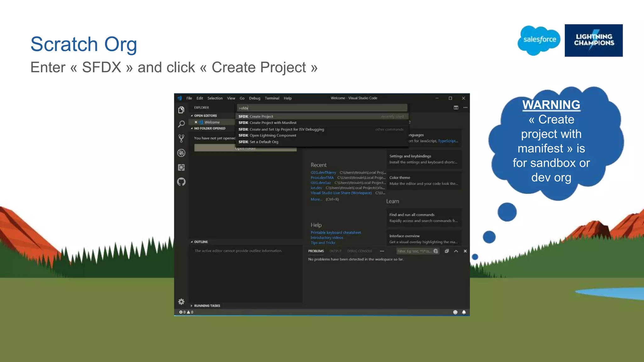
Task: Click the panel copy-layout icon
Action: (447, 251)
